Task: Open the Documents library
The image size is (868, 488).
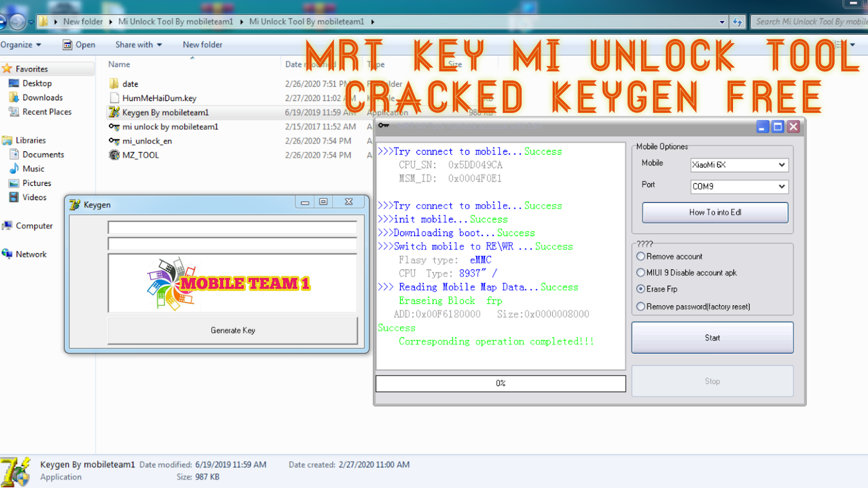Action: click(x=43, y=155)
